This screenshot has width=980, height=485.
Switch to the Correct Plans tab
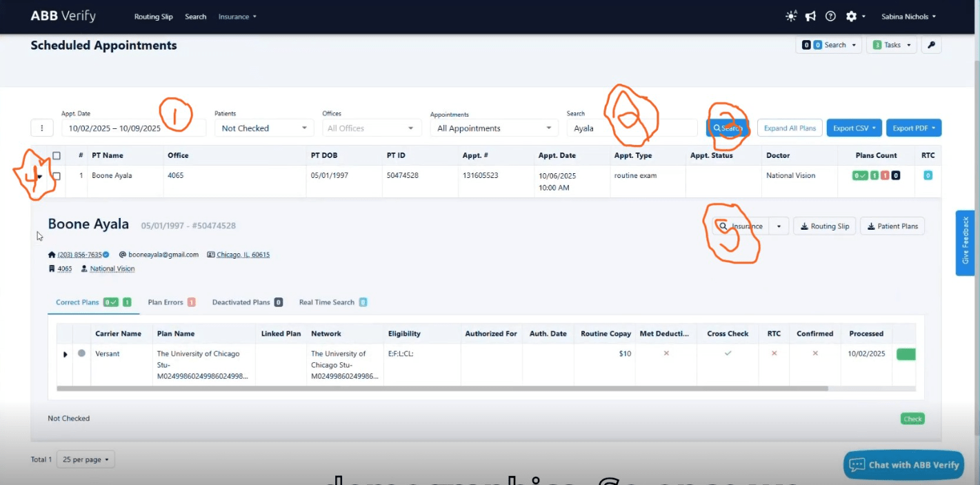[x=93, y=302]
